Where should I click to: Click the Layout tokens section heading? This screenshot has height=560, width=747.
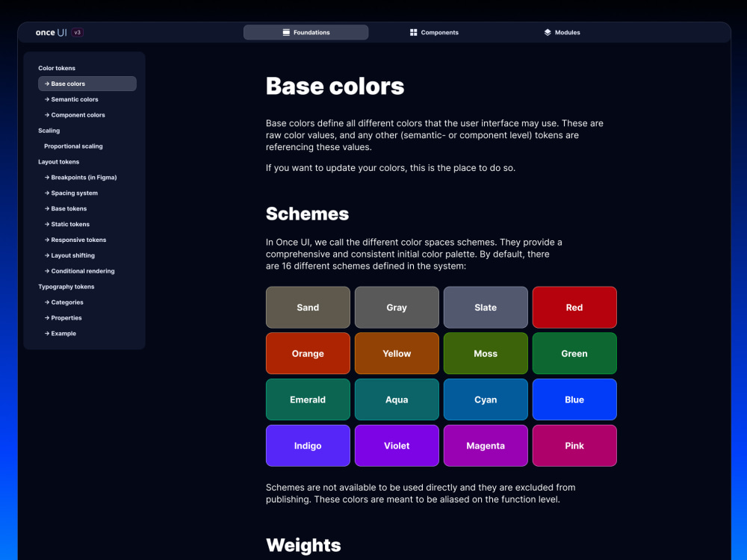tap(58, 162)
